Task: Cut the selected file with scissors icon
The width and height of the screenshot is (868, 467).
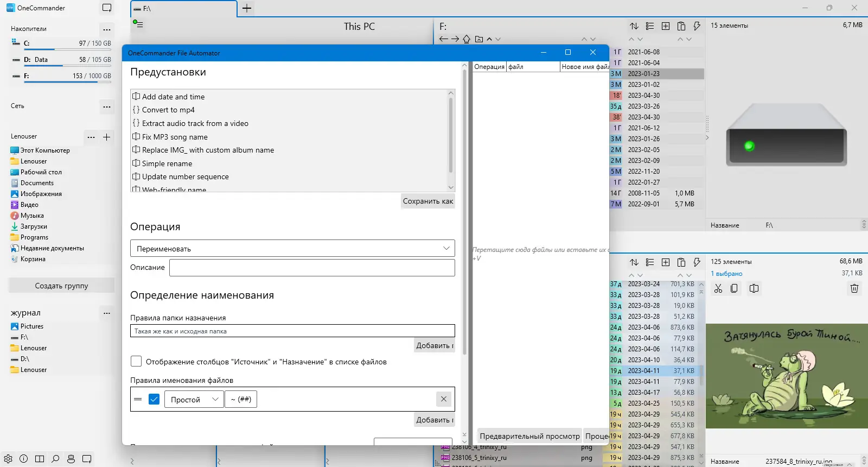Action: click(718, 288)
